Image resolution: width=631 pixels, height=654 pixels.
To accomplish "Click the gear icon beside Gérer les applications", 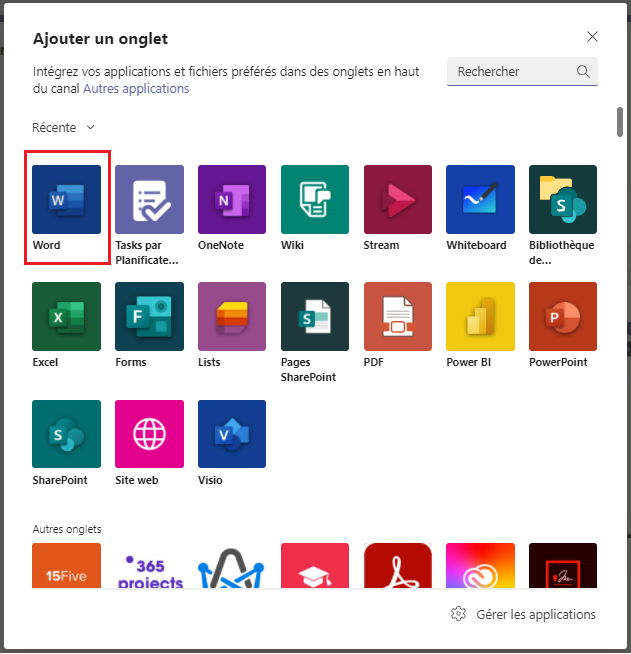I will tap(458, 614).
